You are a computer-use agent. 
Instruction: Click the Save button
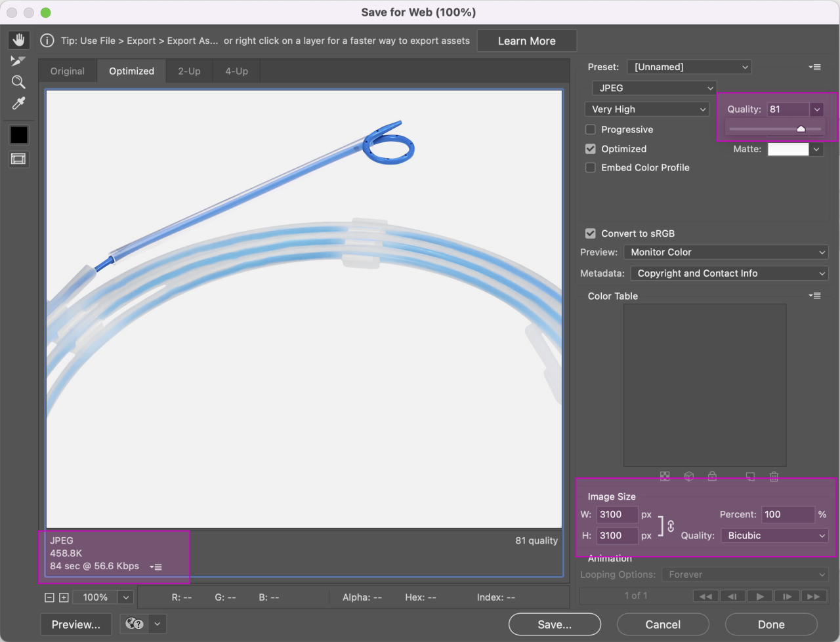tap(554, 624)
